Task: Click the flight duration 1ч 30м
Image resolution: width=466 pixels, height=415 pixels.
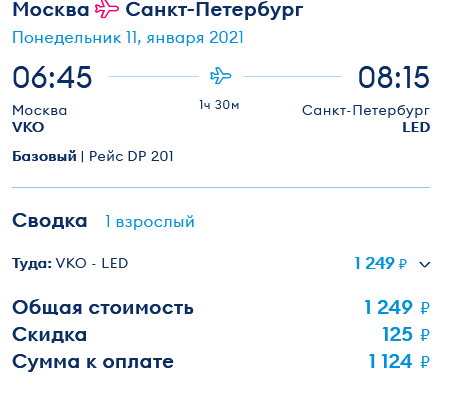Action: 219,105
